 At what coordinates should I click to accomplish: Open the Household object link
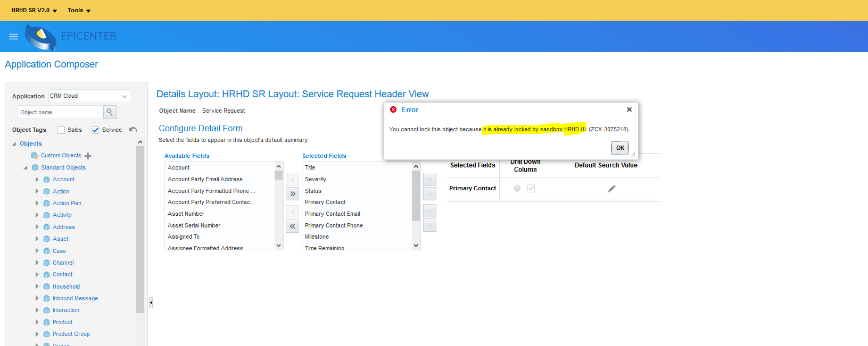coord(66,286)
